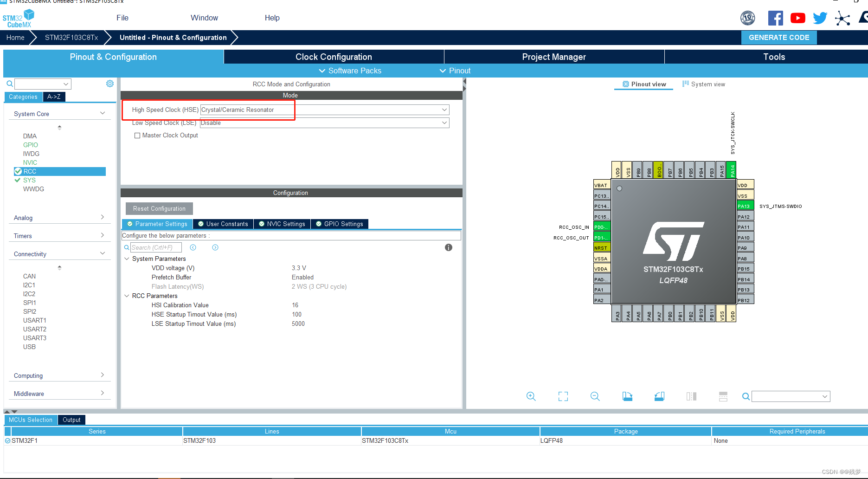Viewport: 868px width, 479px height.
Task: Open the NVIC Settings tab
Action: (x=282, y=224)
